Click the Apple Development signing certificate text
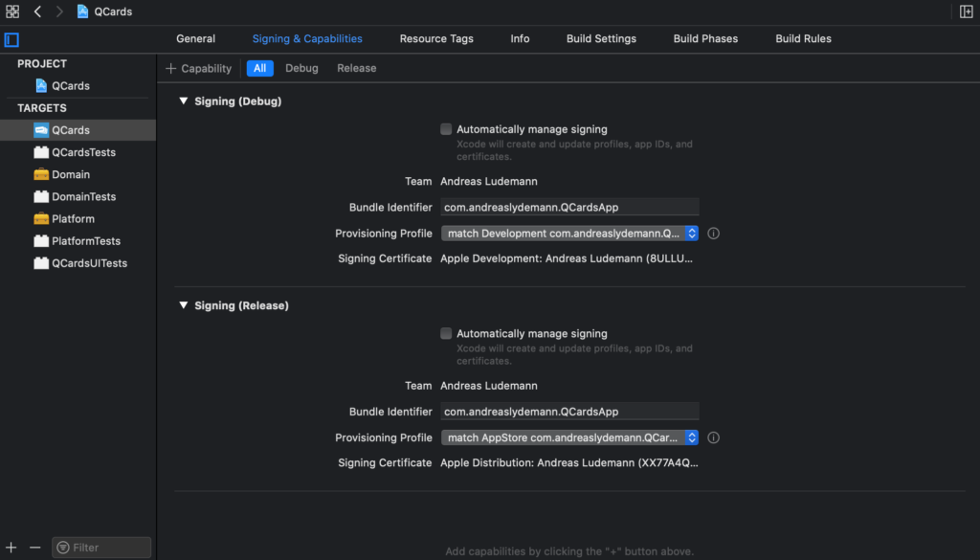Image resolution: width=980 pixels, height=560 pixels. click(x=567, y=258)
